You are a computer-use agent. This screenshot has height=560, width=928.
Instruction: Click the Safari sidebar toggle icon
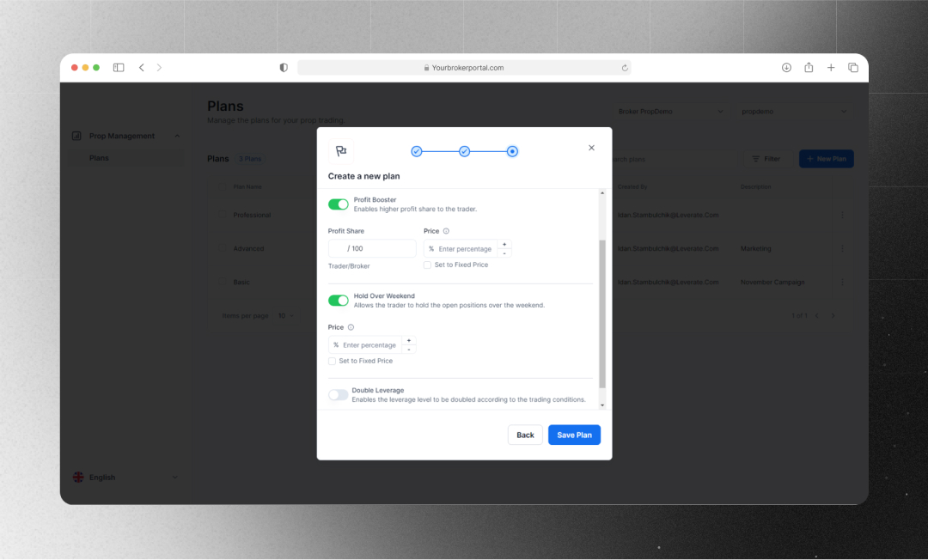click(119, 68)
